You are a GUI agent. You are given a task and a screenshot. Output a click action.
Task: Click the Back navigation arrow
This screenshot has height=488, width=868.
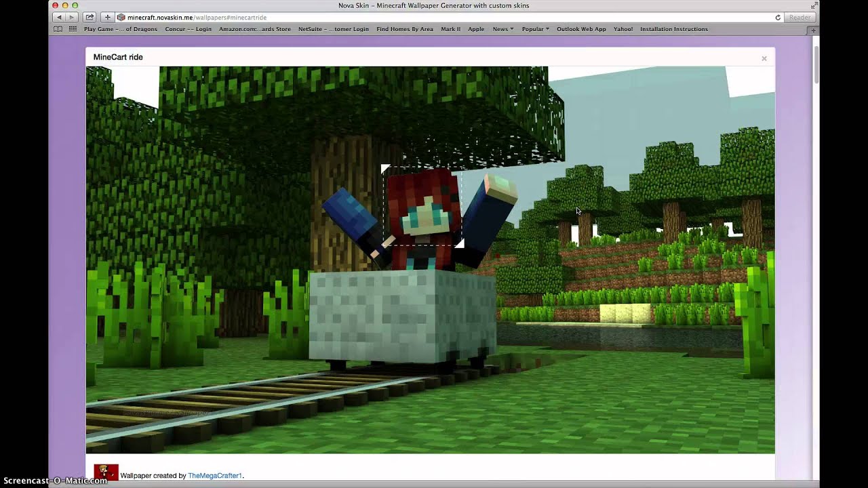59,17
